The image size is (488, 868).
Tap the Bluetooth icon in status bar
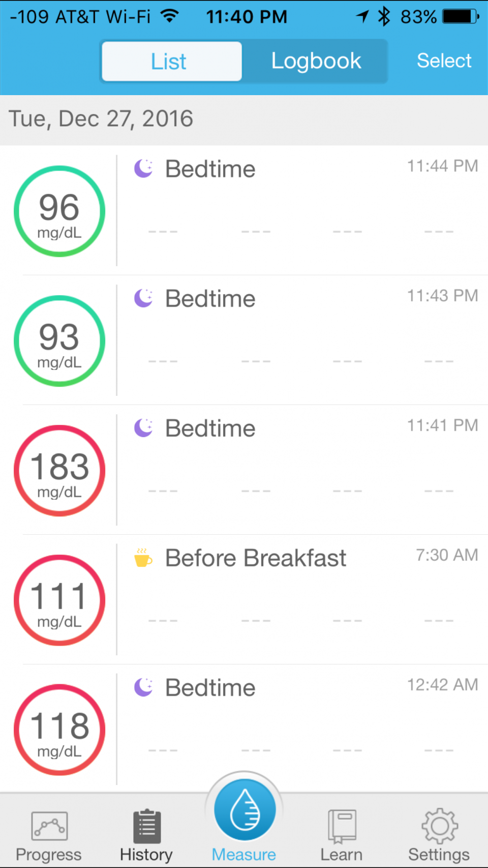384,17
